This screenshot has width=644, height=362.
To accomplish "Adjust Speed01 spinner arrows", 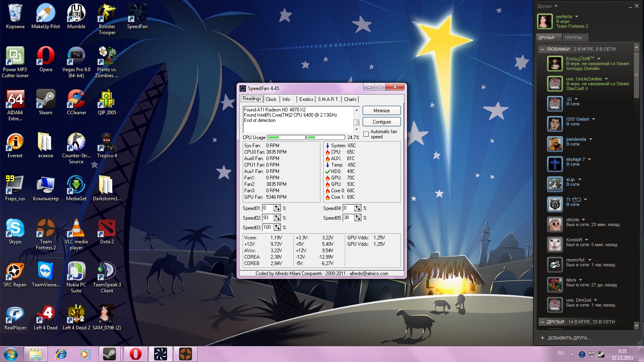I will pos(277,208).
